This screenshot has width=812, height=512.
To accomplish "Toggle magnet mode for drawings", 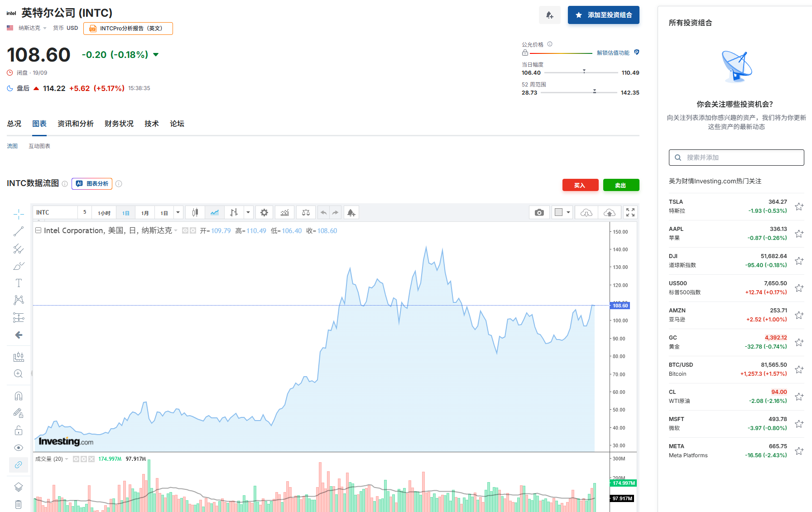I will point(19,396).
